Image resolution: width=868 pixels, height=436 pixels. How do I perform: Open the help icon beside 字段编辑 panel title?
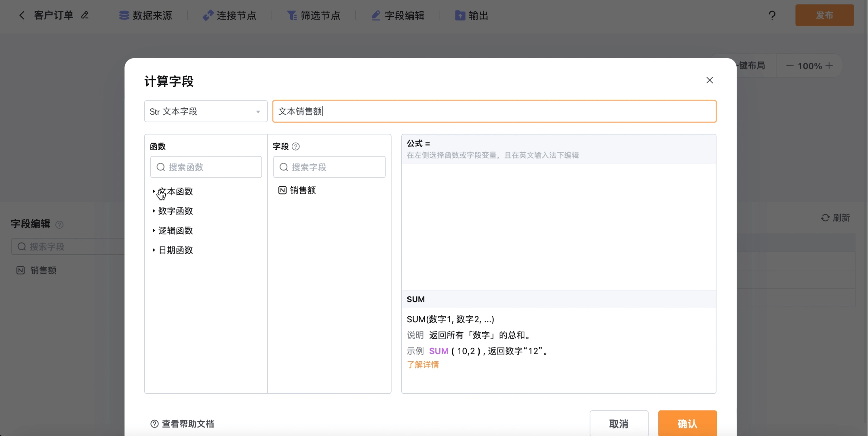(x=59, y=224)
